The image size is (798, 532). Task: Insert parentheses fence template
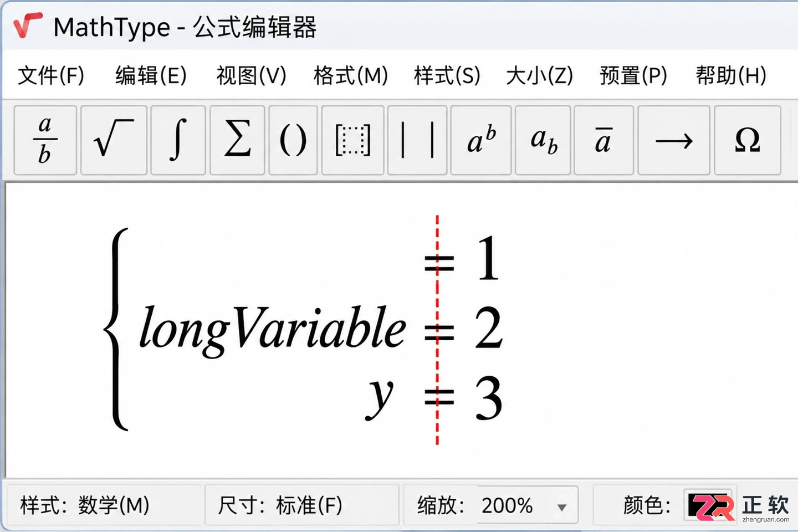(x=293, y=140)
